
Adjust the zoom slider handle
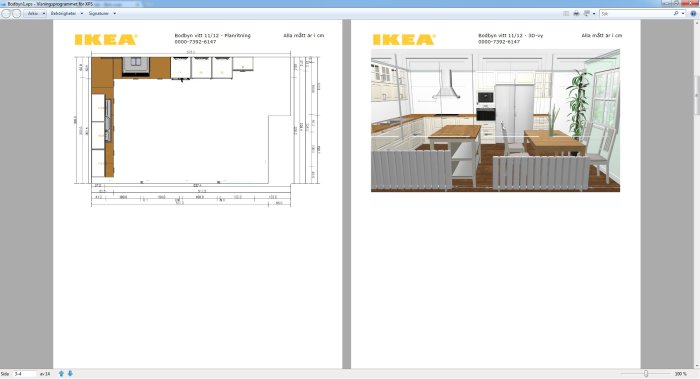[646, 374]
